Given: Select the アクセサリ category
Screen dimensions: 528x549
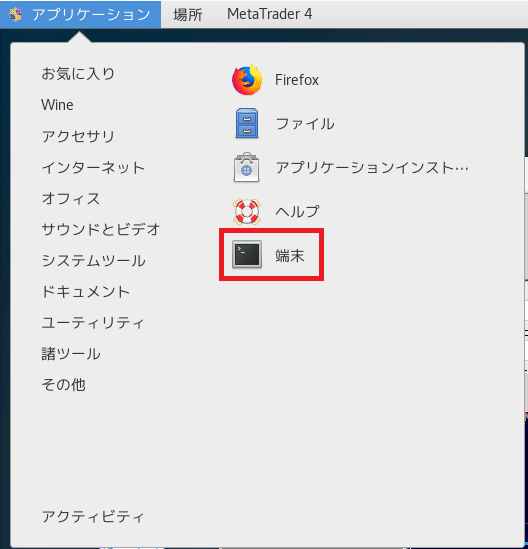Looking at the screenshot, I should (78, 136).
